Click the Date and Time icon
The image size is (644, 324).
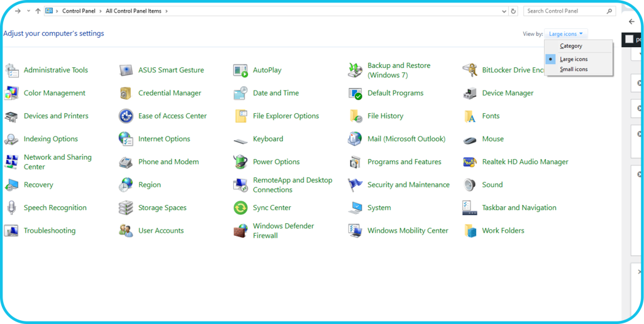[x=240, y=93]
